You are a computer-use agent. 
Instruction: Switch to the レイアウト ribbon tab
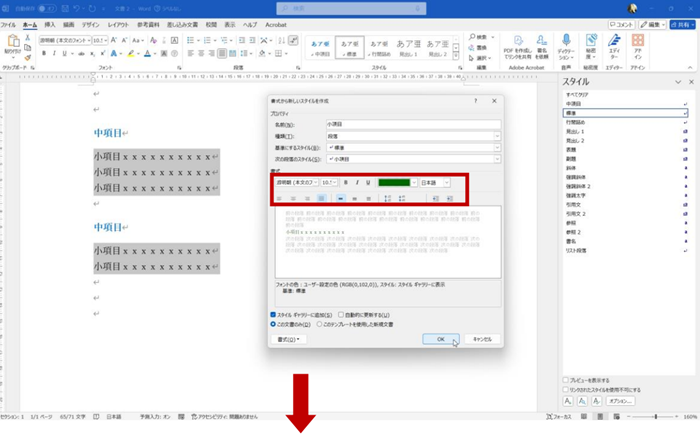point(117,22)
